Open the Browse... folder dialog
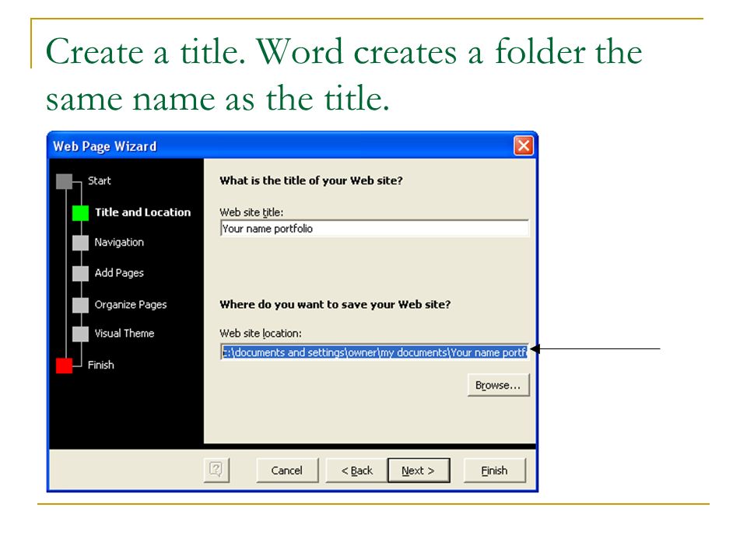747x560 pixels. tap(498, 385)
